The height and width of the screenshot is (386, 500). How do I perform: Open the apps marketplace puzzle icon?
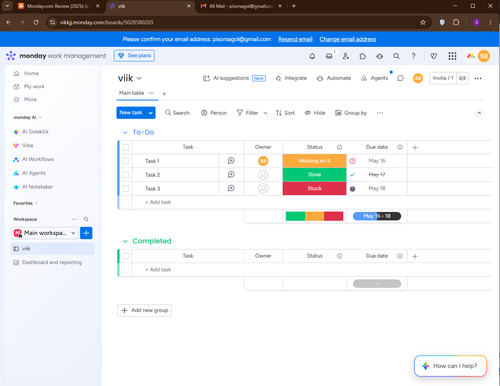pos(362,56)
